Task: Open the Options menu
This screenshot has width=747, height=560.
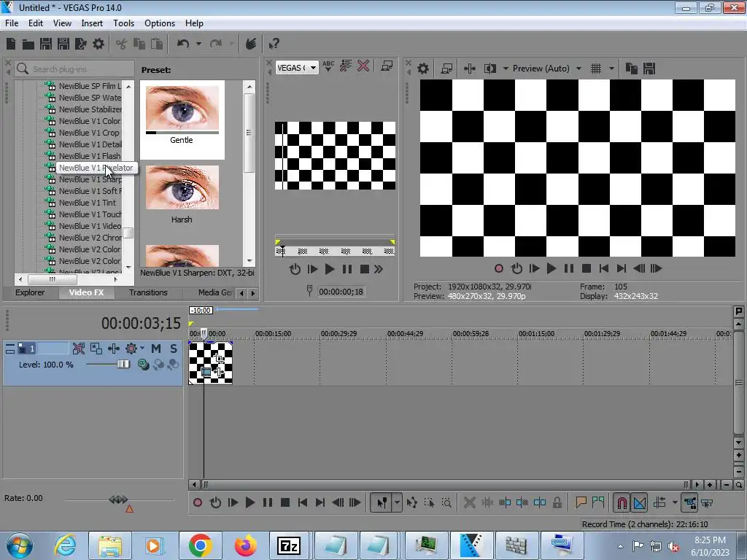Action: pyautogui.click(x=160, y=23)
